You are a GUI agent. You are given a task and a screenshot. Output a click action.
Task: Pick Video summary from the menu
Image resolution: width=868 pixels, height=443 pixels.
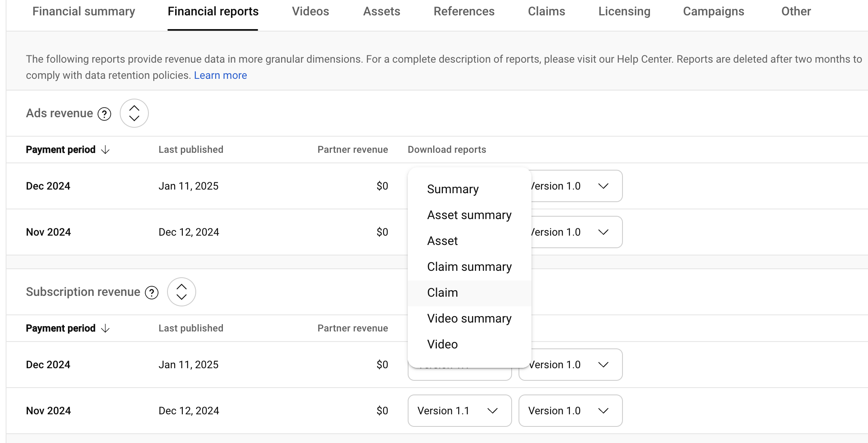tap(469, 319)
